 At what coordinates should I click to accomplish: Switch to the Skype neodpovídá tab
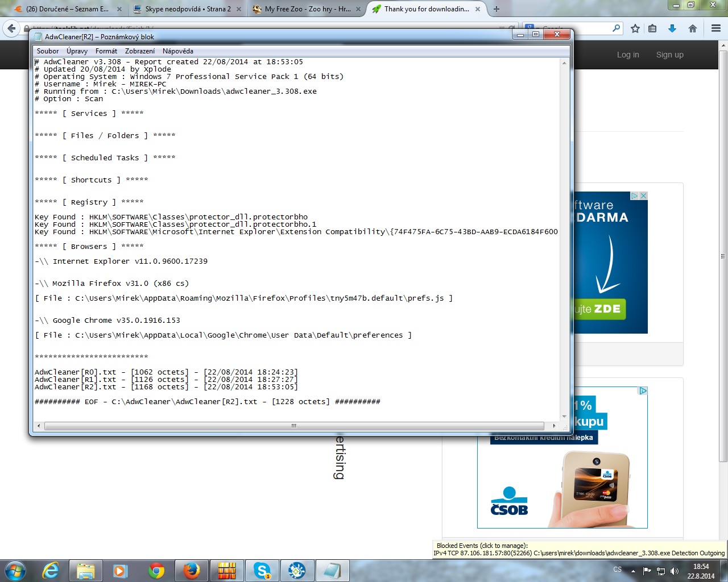tap(188, 9)
